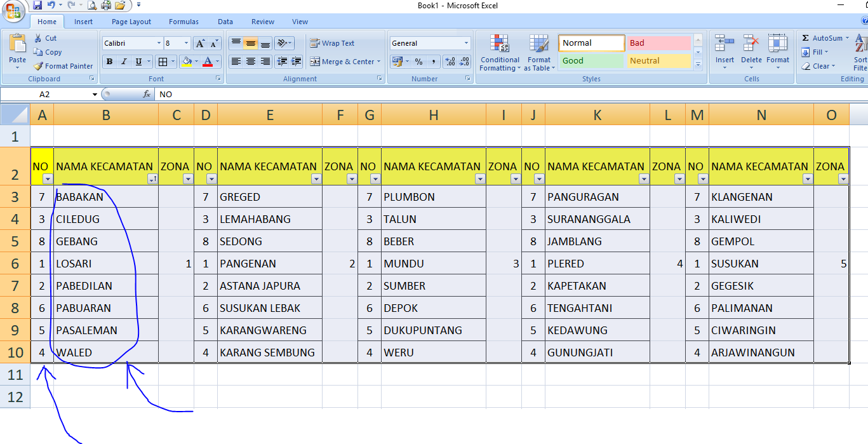Toggle Wrap Text

point(332,43)
